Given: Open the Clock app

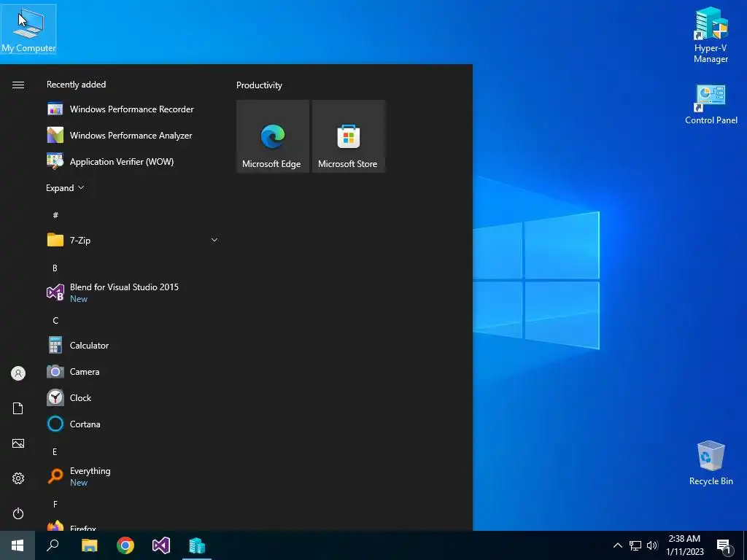Looking at the screenshot, I should point(133,397).
